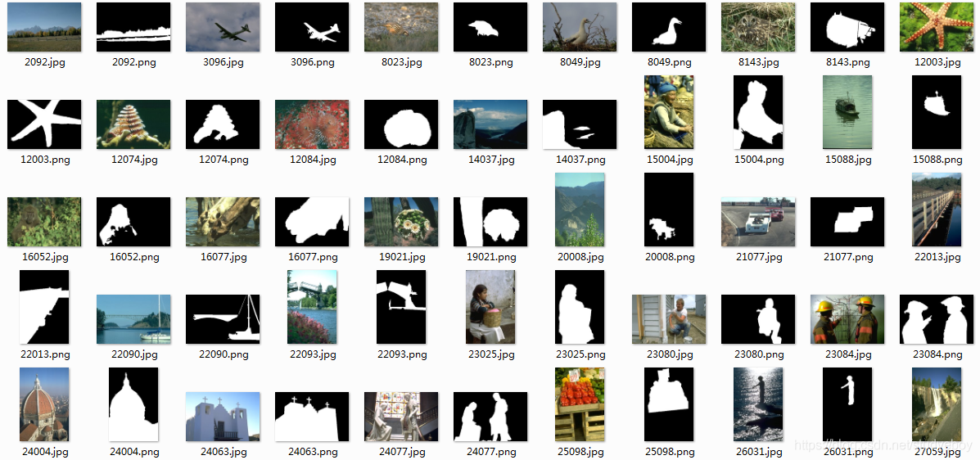
Task: Select the 23084.png two silhouettes thumbnail
Action: [937, 319]
